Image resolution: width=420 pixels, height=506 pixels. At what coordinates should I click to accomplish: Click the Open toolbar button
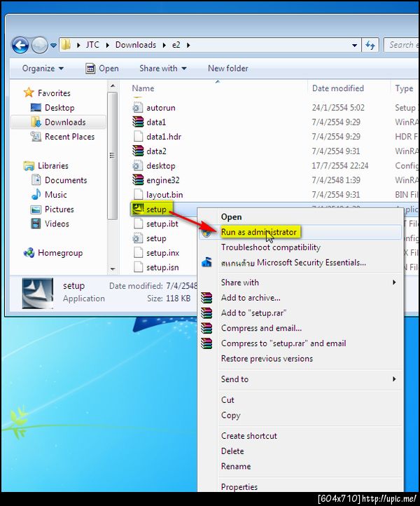pos(102,69)
